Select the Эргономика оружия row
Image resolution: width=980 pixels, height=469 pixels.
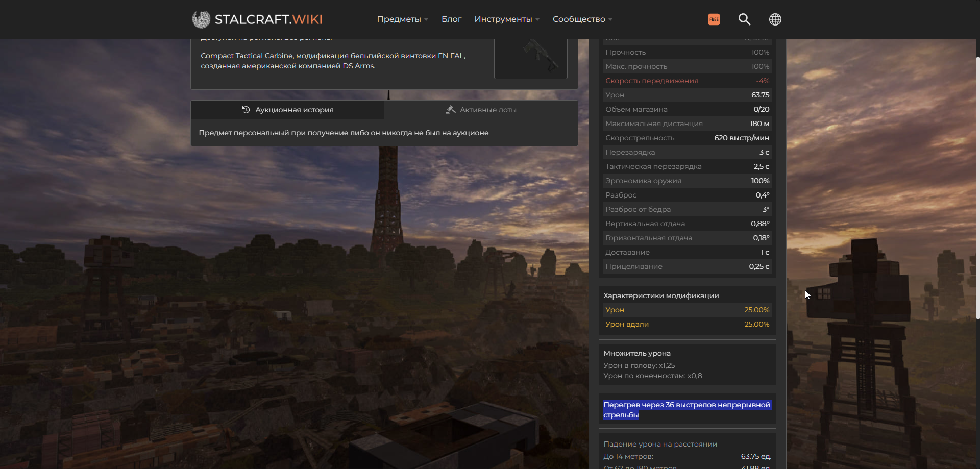tap(687, 181)
